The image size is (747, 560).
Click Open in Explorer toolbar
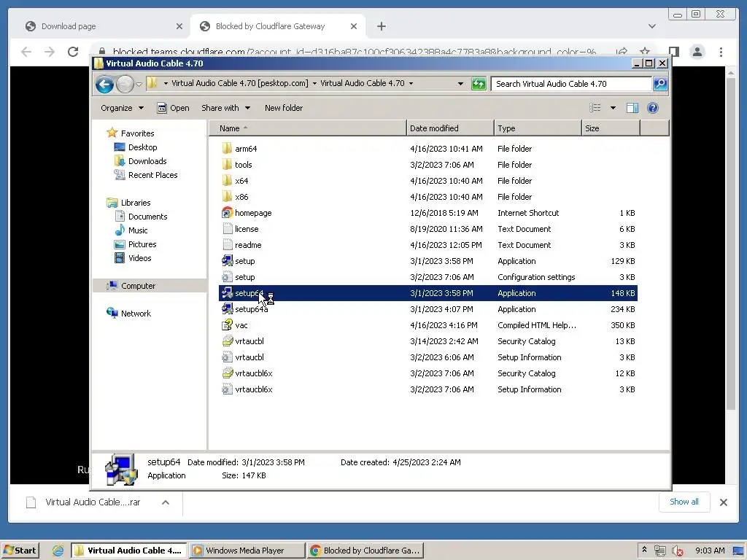(173, 108)
